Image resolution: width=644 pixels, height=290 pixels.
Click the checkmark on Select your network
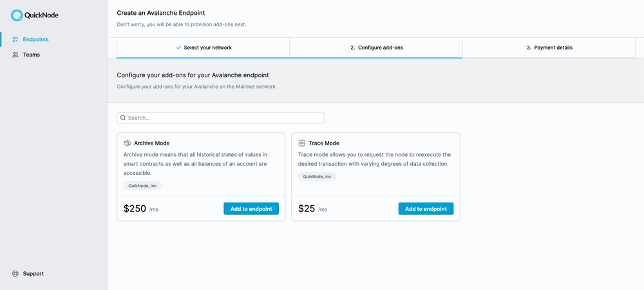(178, 48)
